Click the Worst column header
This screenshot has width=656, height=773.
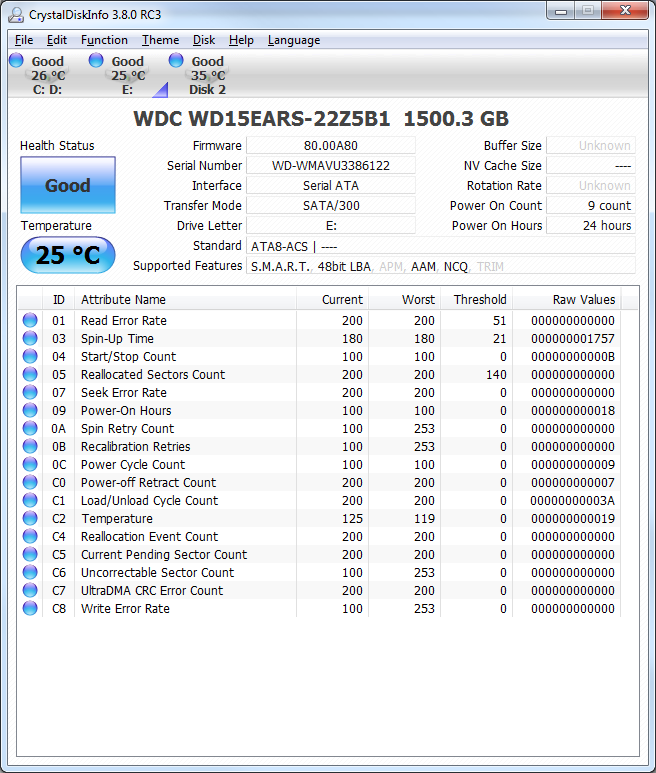[404, 299]
